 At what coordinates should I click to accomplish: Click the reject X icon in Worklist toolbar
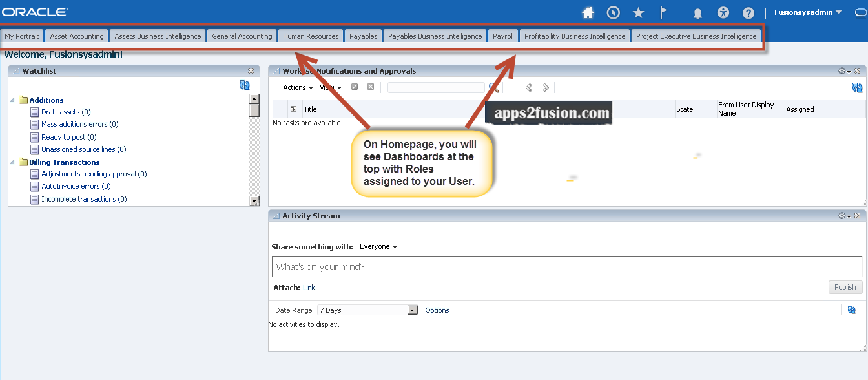pos(371,87)
